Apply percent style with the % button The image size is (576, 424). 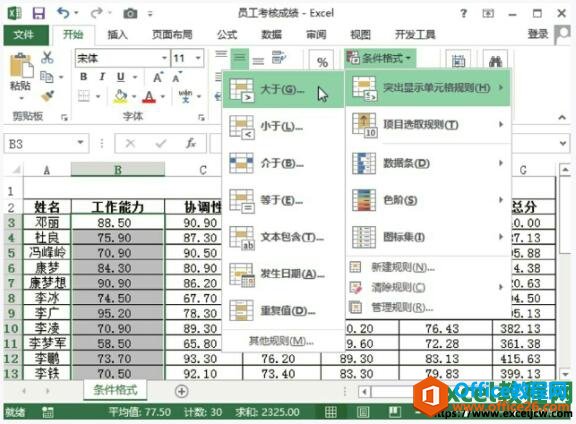click(322, 62)
